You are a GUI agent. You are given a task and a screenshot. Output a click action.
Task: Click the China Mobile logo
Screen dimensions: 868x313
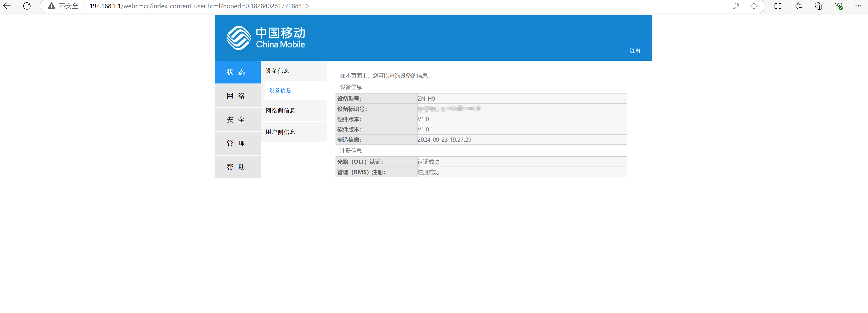pyautogui.click(x=266, y=38)
